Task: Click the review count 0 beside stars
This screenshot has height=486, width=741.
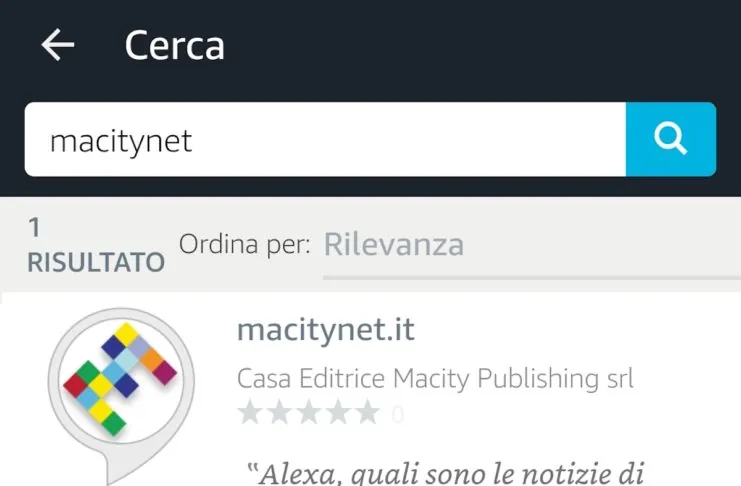Action: pyautogui.click(x=397, y=413)
